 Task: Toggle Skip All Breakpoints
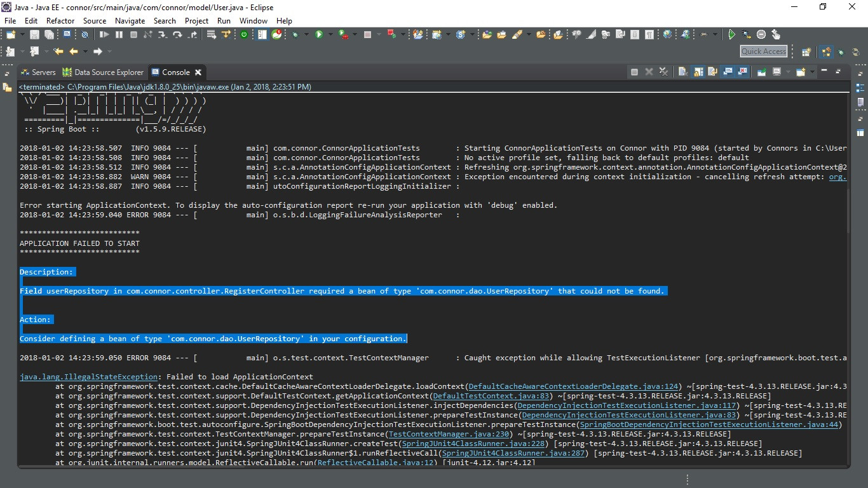click(x=84, y=34)
